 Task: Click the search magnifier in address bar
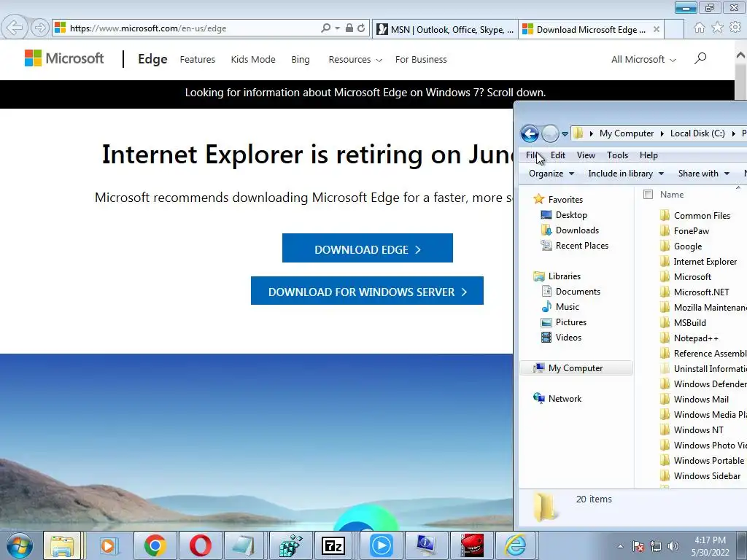[x=326, y=28]
